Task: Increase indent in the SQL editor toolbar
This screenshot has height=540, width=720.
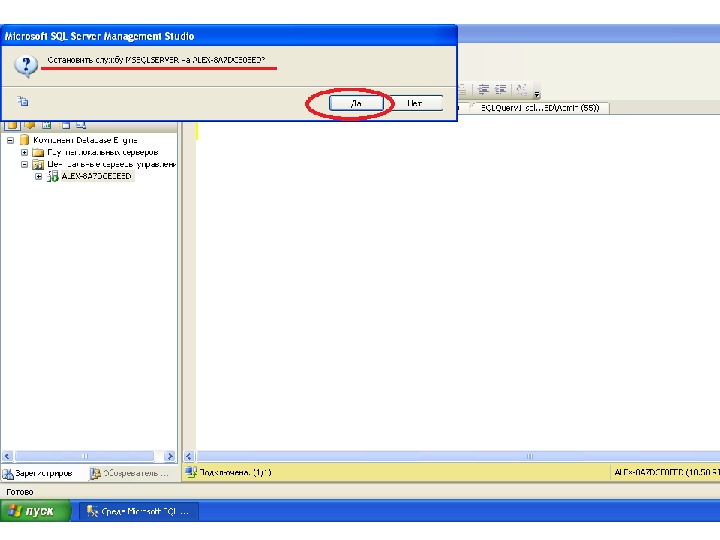Action: 500,89
